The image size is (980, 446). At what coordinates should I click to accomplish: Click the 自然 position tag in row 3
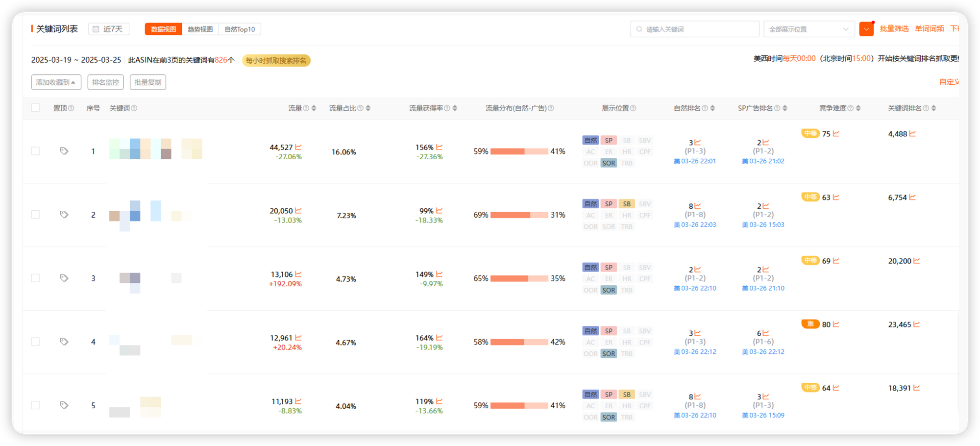click(590, 267)
